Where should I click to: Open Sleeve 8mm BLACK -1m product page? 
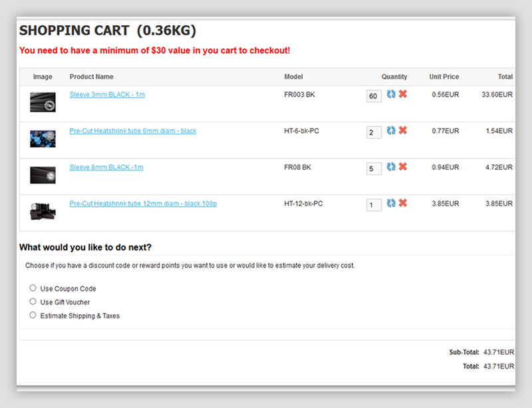[x=106, y=167]
